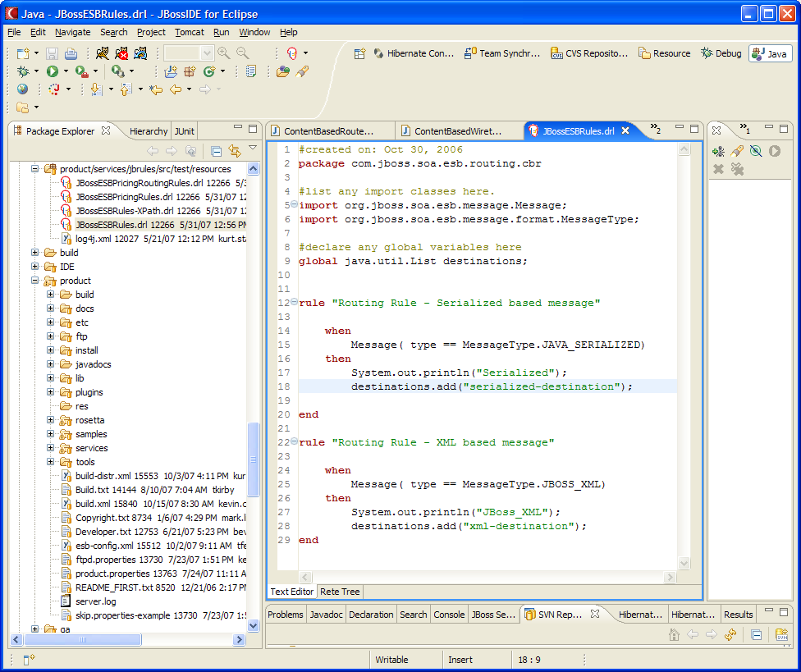Open Package Explorer view menu arrow
801x672 pixels.
[253, 148]
